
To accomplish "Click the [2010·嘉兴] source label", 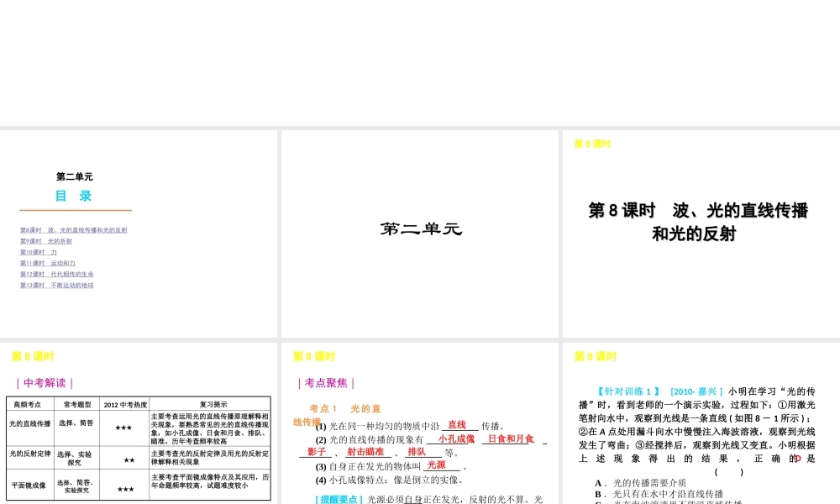I will coord(696,391).
